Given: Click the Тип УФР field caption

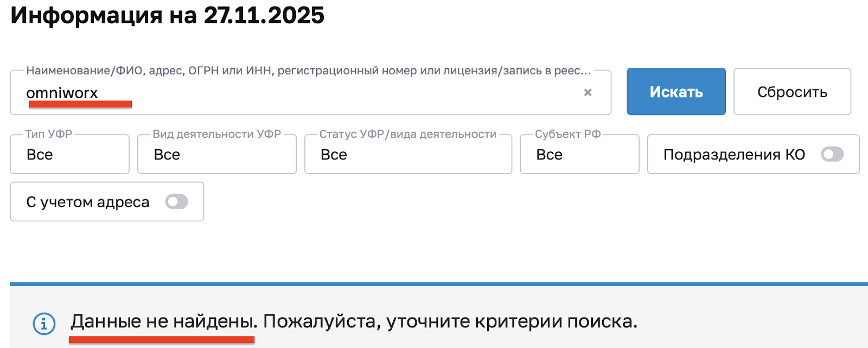Looking at the screenshot, I should 49,134.
